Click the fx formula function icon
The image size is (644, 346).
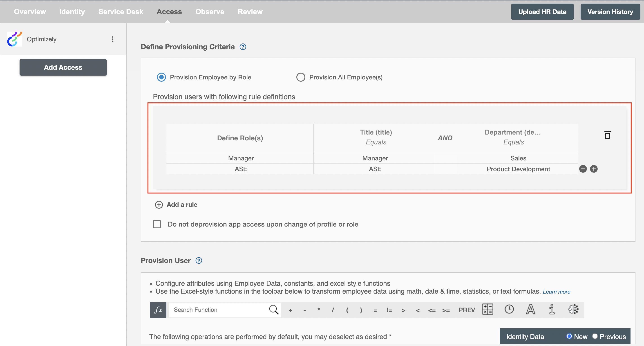tap(158, 310)
